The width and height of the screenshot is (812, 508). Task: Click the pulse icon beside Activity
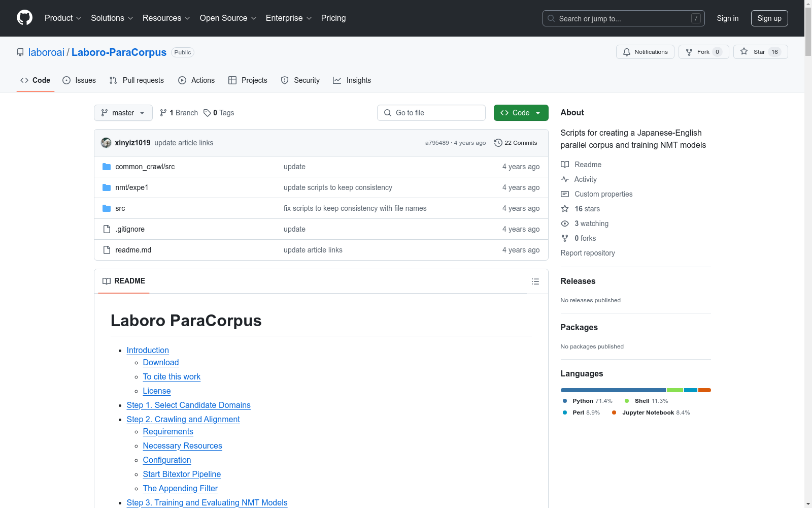(565, 179)
